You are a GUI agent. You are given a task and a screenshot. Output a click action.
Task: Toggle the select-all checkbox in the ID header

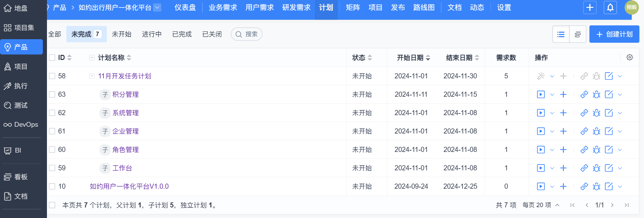point(52,58)
